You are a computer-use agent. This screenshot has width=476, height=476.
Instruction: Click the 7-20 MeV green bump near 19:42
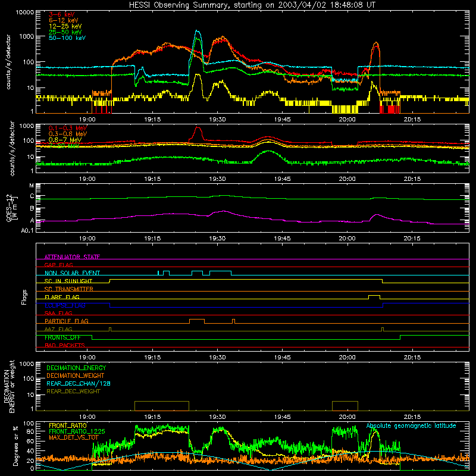click(268, 152)
